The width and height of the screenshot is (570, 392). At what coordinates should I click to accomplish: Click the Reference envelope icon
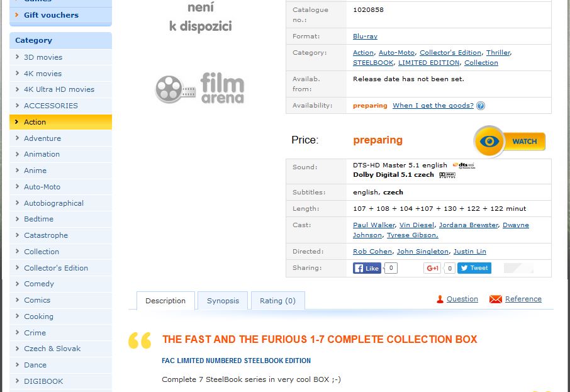click(x=496, y=300)
